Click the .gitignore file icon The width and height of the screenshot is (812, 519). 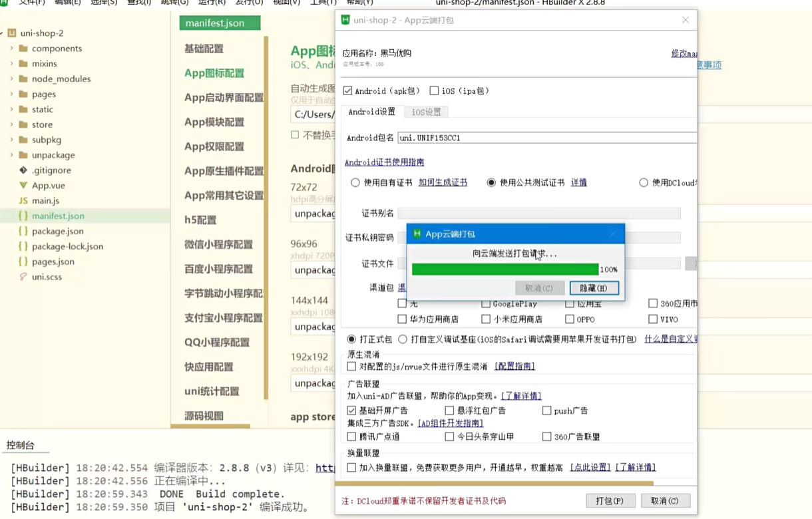[x=23, y=170]
